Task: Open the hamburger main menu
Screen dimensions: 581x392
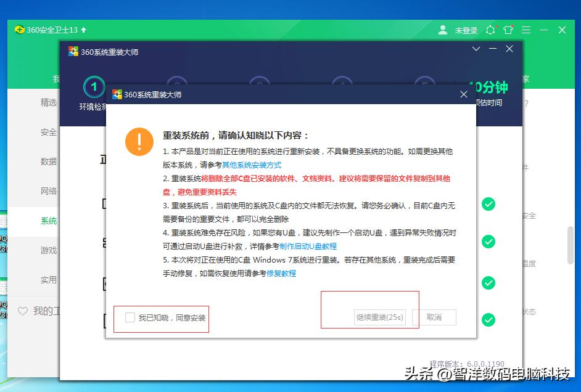Action: point(526,29)
